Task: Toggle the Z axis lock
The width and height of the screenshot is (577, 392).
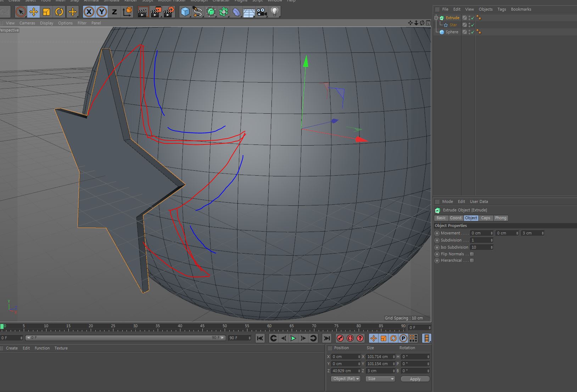Action: click(x=114, y=12)
